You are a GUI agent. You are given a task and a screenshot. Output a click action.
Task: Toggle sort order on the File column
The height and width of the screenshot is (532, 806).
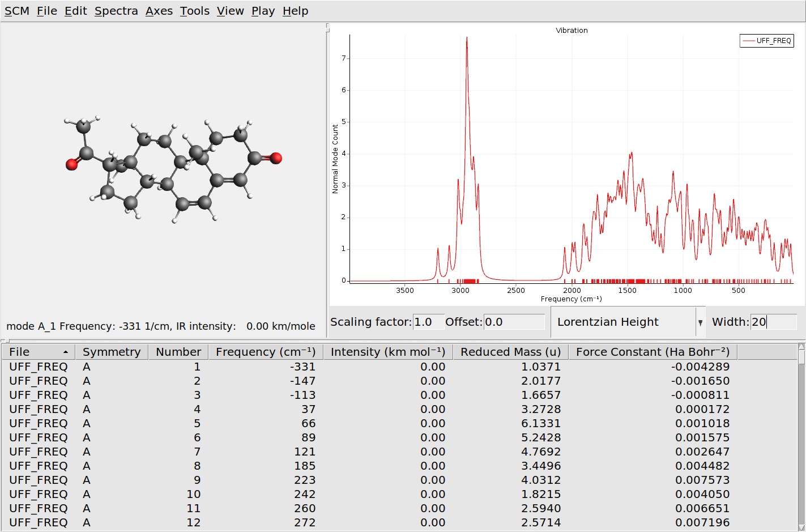click(37, 351)
